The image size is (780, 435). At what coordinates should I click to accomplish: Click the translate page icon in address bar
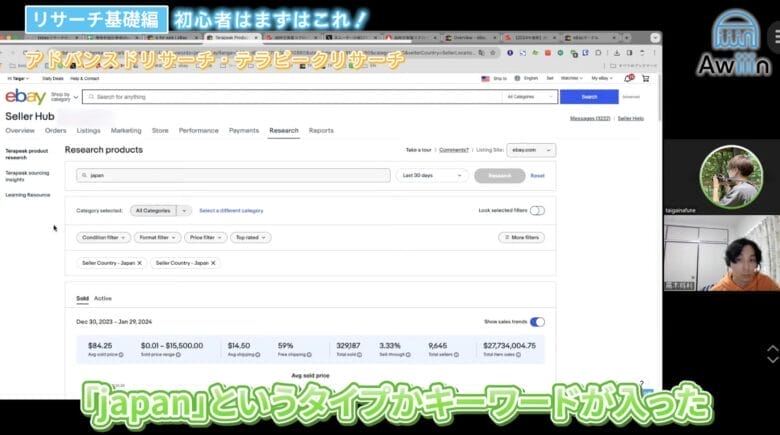pyautogui.click(x=481, y=52)
